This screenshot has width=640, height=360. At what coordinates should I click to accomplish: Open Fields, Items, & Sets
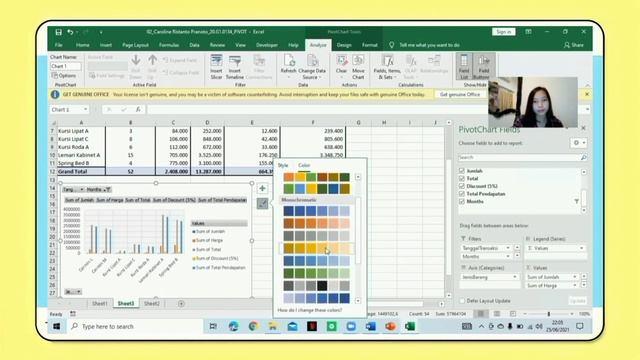tap(387, 67)
